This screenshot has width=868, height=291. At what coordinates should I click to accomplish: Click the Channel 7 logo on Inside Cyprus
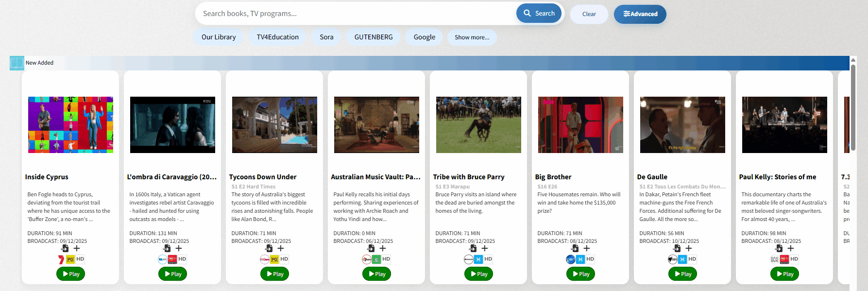coord(61,259)
